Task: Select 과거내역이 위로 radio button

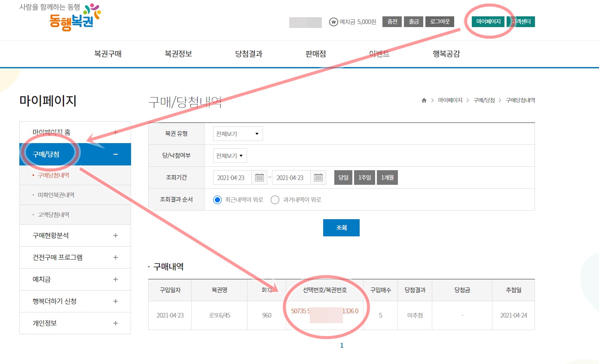Action: coord(275,199)
